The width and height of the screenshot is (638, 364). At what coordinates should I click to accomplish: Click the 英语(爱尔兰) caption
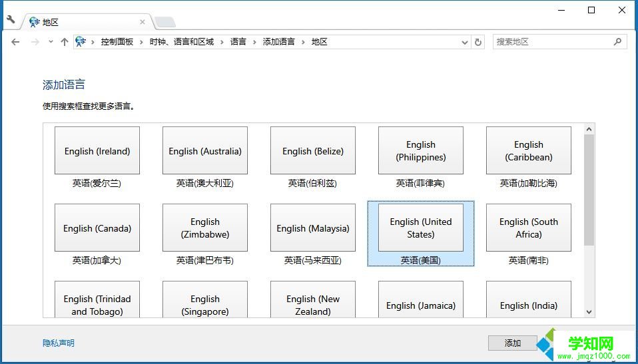pos(97,184)
